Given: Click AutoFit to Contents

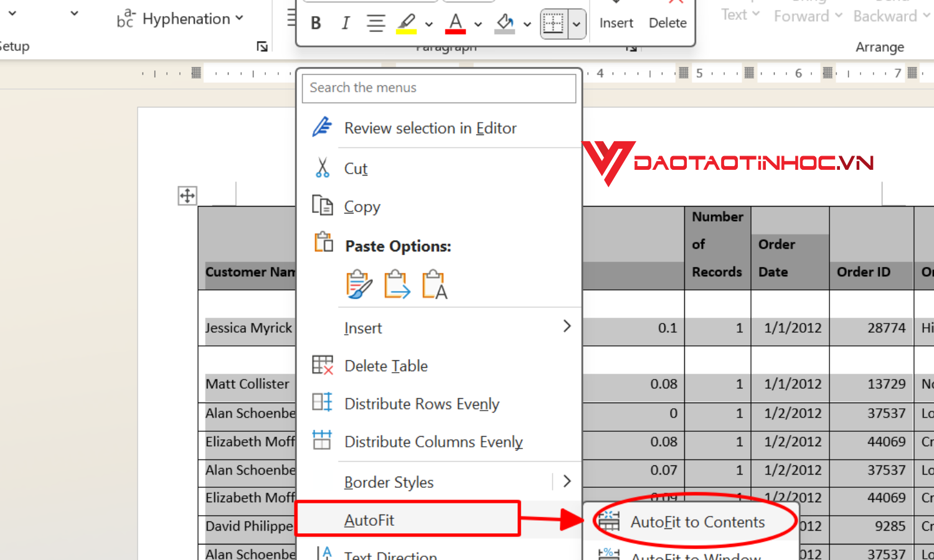Looking at the screenshot, I should coord(697,522).
